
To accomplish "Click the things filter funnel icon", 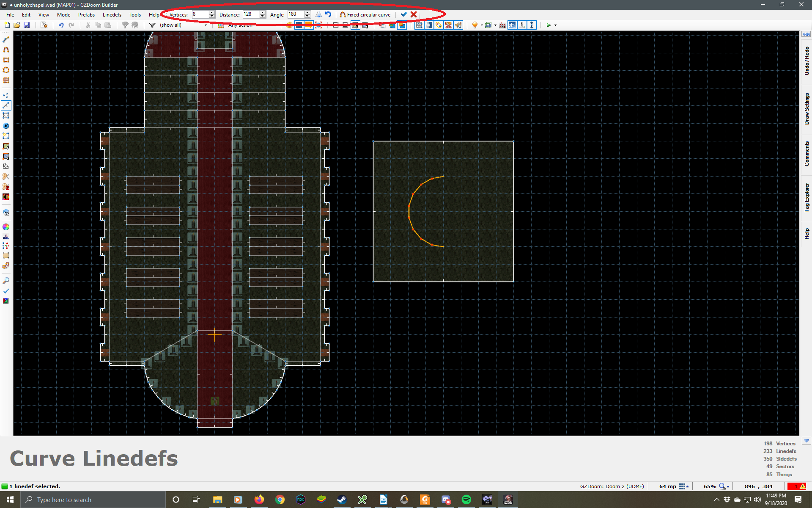I will [x=152, y=25].
